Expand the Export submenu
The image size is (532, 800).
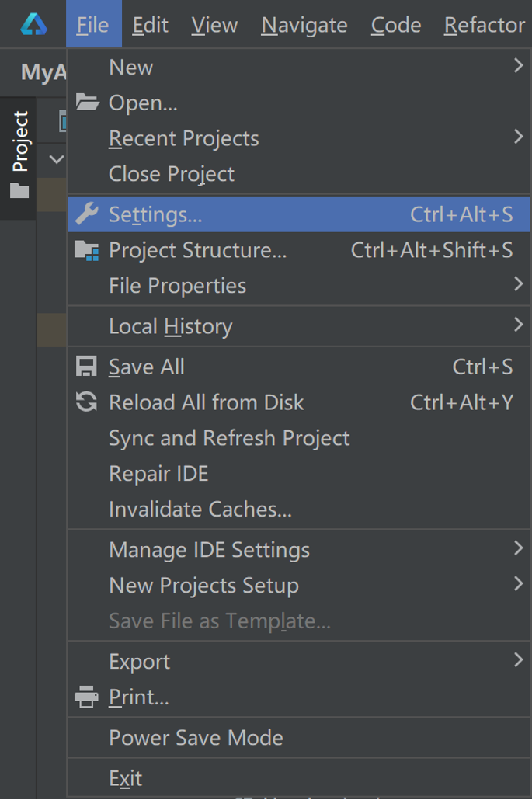coord(518,661)
